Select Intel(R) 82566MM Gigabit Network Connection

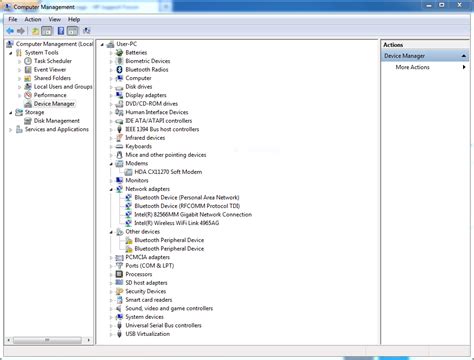coord(193,214)
